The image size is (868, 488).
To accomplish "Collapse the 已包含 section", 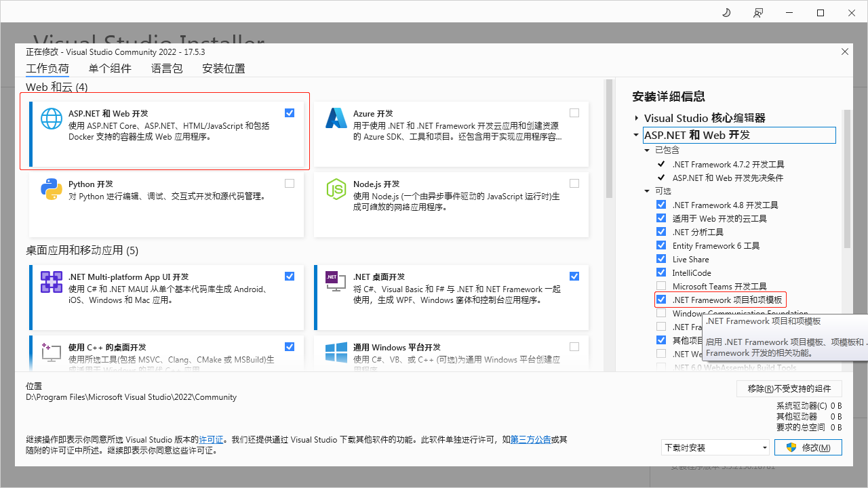I will point(648,150).
